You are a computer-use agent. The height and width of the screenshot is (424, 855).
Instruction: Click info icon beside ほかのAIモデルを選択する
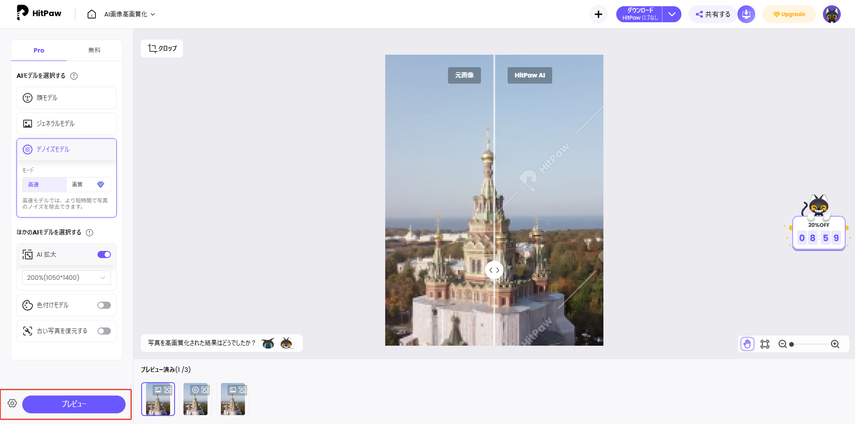pyautogui.click(x=89, y=232)
